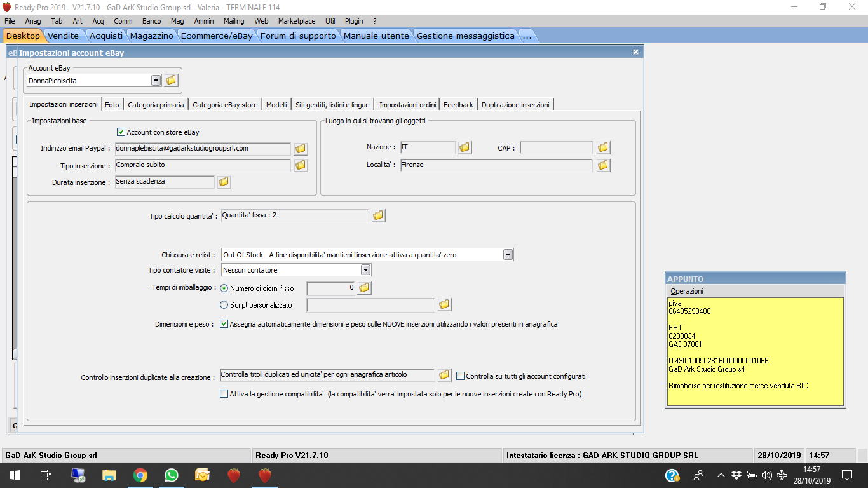Click Task View icon in taskbar
The width and height of the screenshot is (868, 488).
[45, 475]
